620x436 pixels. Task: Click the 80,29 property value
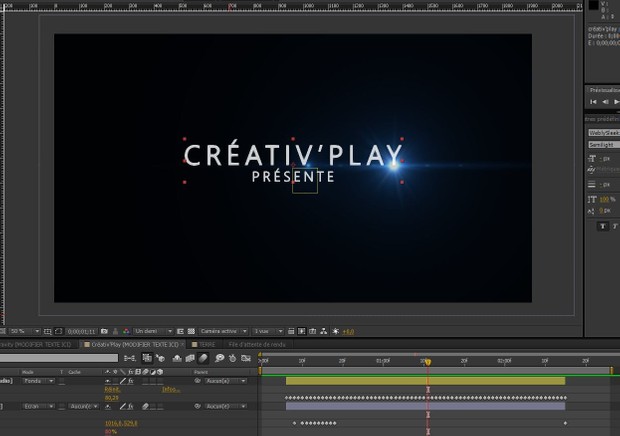point(112,398)
